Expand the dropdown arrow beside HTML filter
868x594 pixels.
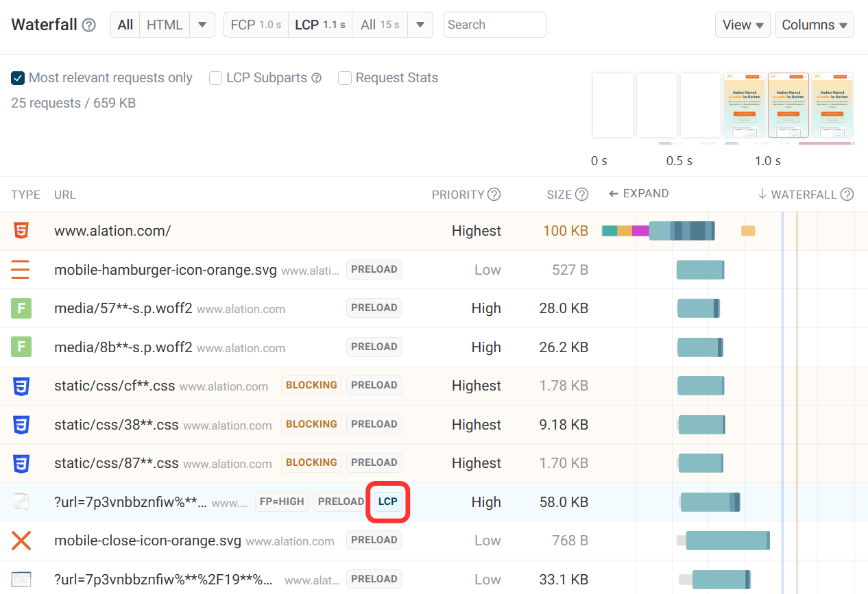coord(202,24)
